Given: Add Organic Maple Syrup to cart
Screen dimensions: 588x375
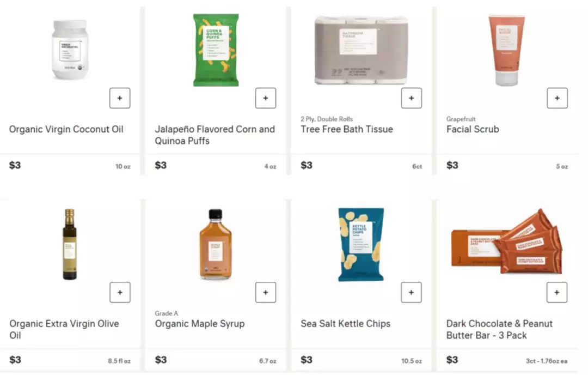Looking at the screenshot, I should tap(266, 292).
